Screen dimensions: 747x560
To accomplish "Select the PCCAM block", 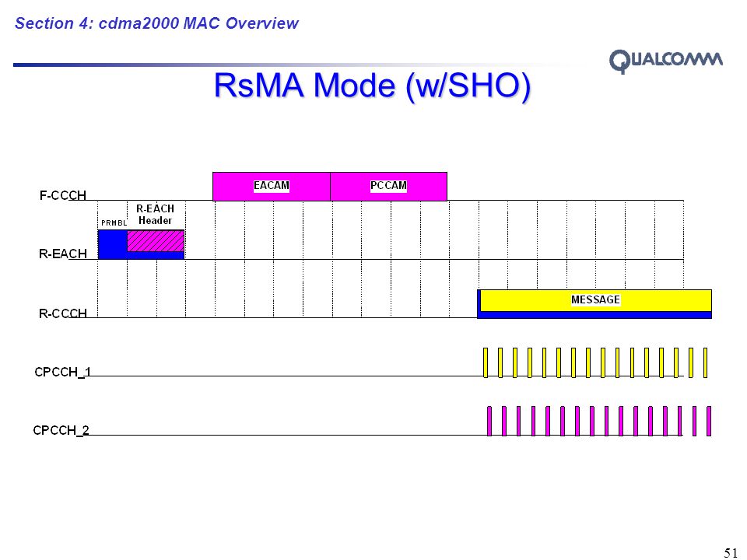I will (388, 186).
